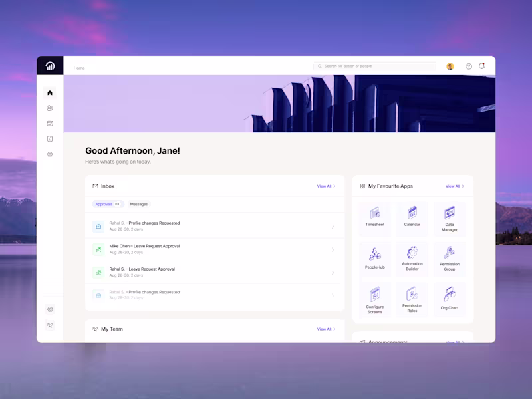This screenshot has height=399, width=532.
Task: Click View All in My Favourite Apps
Action: tap(455, 186)
